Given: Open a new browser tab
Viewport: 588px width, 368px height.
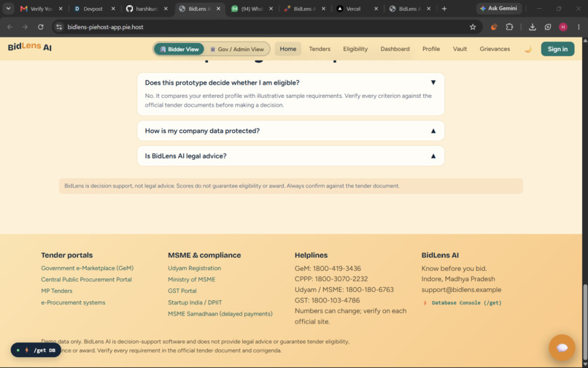Looking at the screenshot, I should tap(444, 9).
